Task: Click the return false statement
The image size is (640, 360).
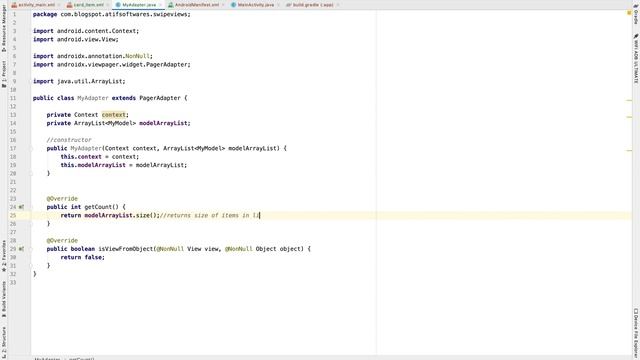Action: [82, 257]
